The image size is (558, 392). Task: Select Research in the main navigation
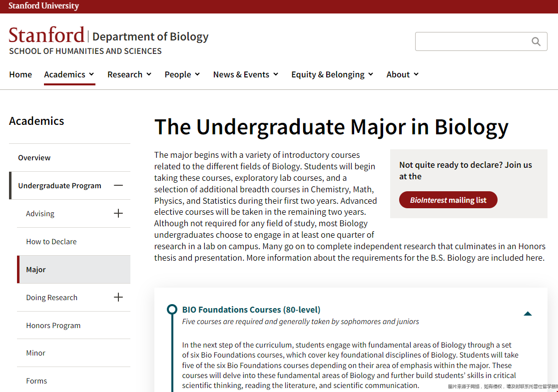(125, 74)
